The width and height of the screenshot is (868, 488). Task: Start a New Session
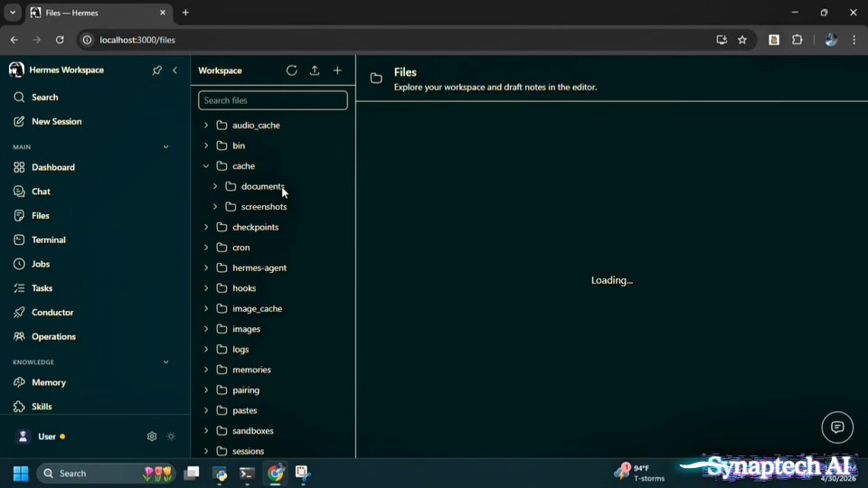[56, 122]
